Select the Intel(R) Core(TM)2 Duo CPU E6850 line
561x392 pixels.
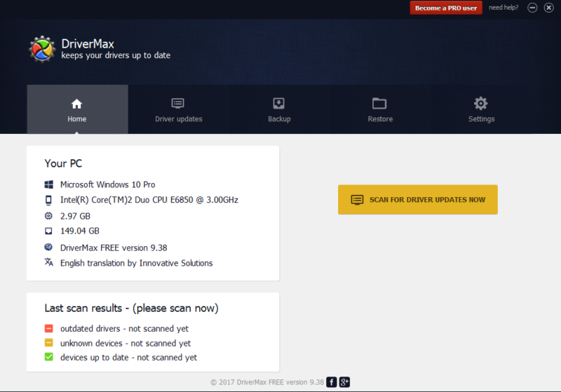(x=149, y=200)
